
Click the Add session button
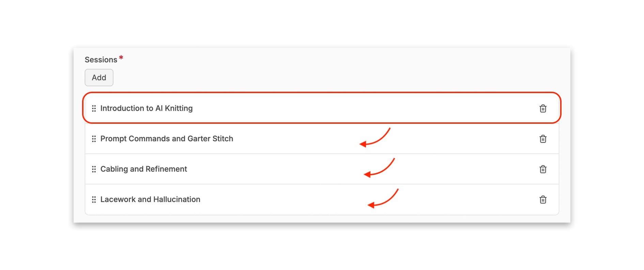[99, 78]
